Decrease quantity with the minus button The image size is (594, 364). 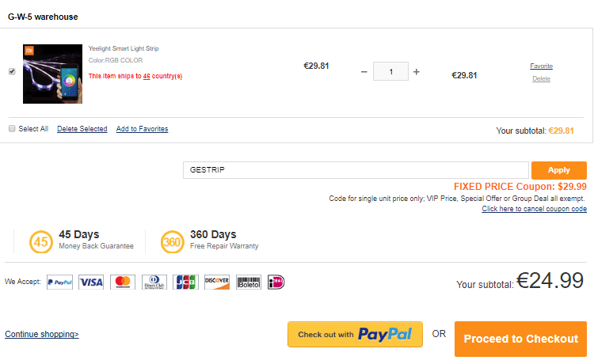click(364, 71)
